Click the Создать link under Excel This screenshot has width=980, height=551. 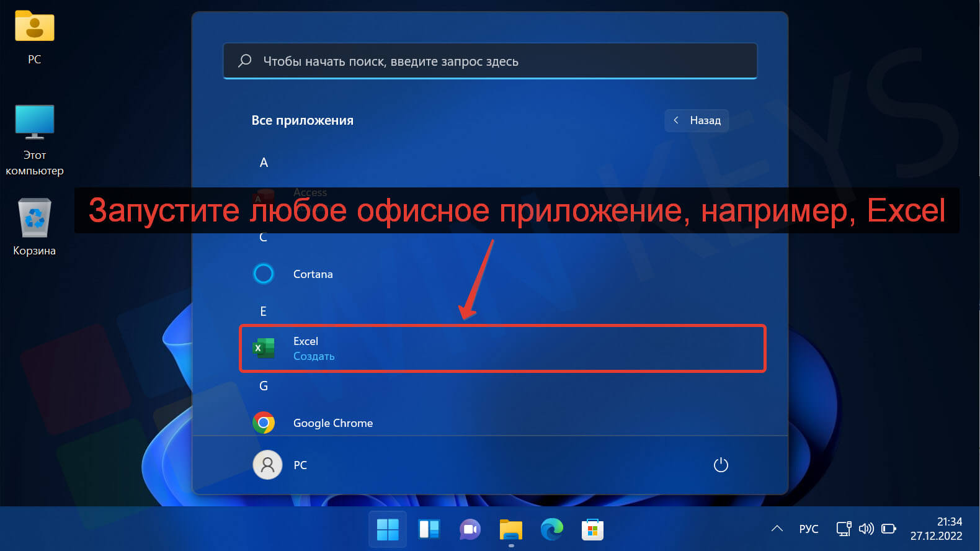coord(314,357)
